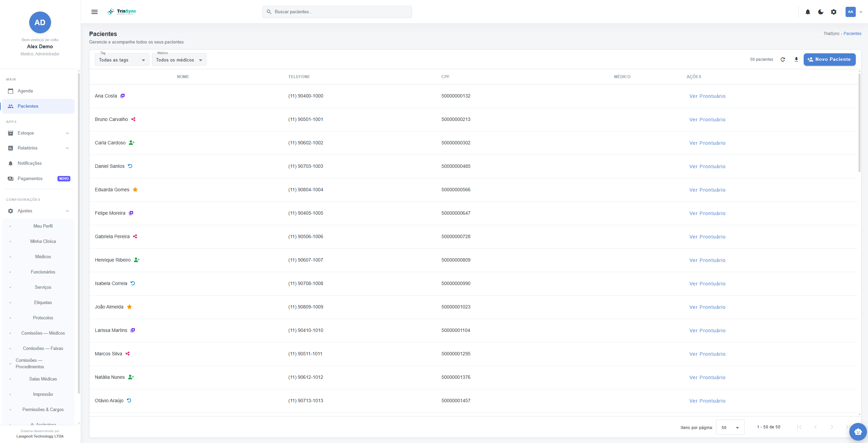Focus the Buscar pacientes search field
This screenshot has height=443, width=868.
(337, 12)
